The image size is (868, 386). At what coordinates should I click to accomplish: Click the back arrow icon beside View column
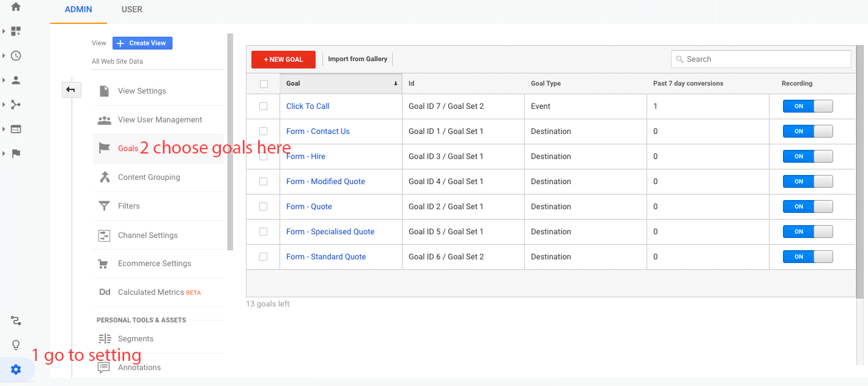click(x=70, y=90)
